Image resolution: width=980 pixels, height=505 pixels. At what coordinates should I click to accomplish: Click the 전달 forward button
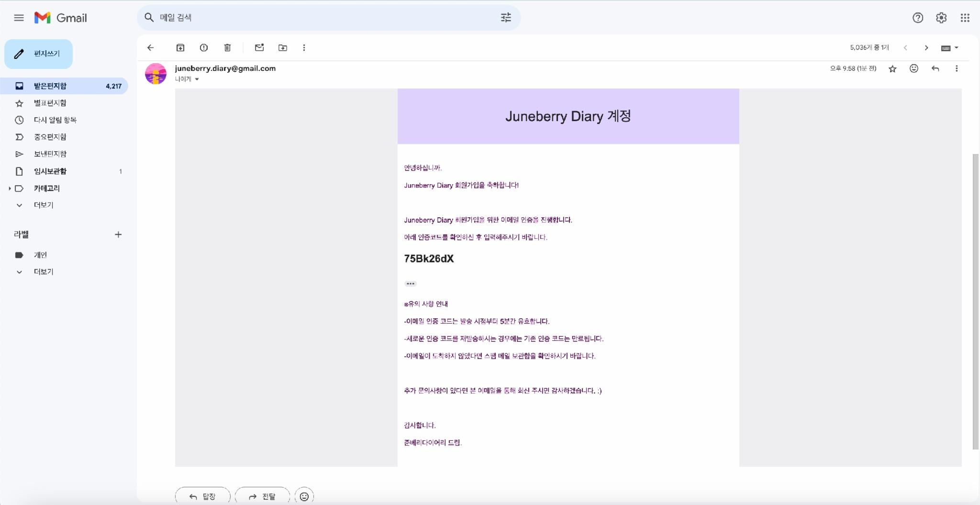pyautogui.click(x=262, y=496)
